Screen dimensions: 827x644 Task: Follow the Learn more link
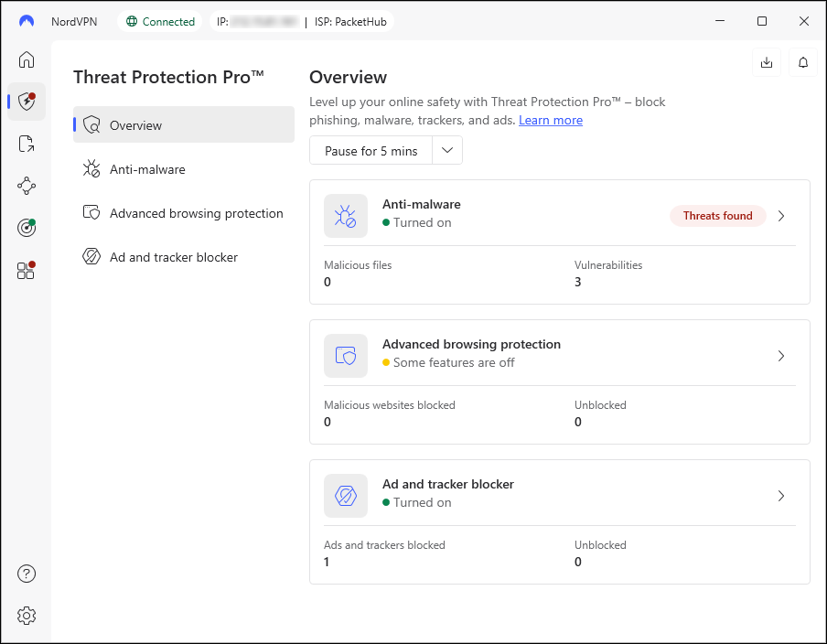pos(551,120)
